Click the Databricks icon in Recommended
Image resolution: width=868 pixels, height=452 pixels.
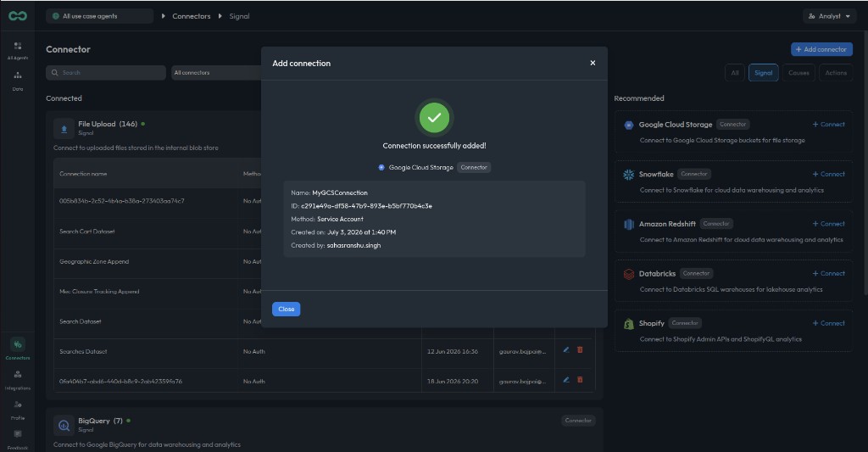629,274
